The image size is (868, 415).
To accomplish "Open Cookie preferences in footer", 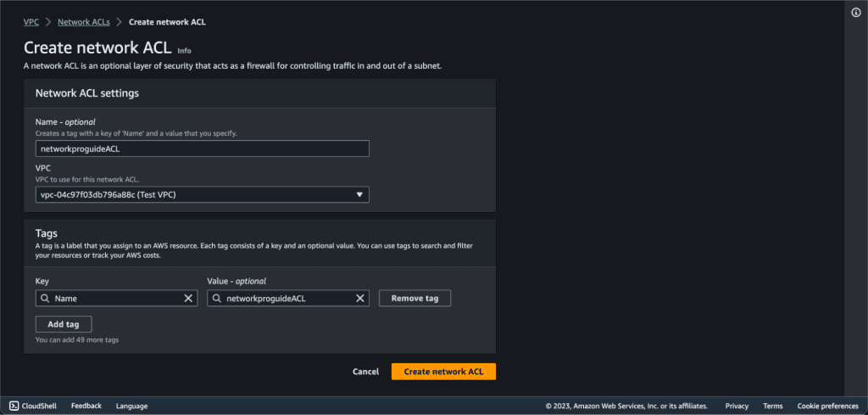I will pos(827,407).
